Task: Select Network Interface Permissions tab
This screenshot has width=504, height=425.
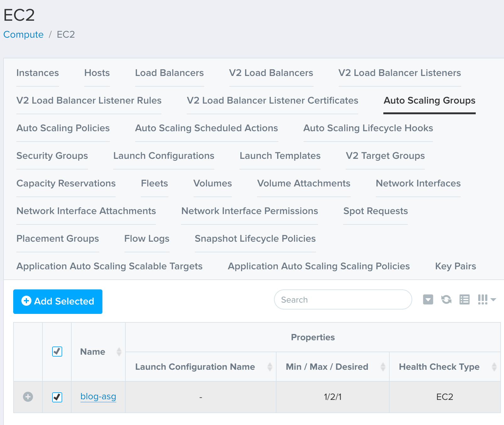Action: click(250, 211)
